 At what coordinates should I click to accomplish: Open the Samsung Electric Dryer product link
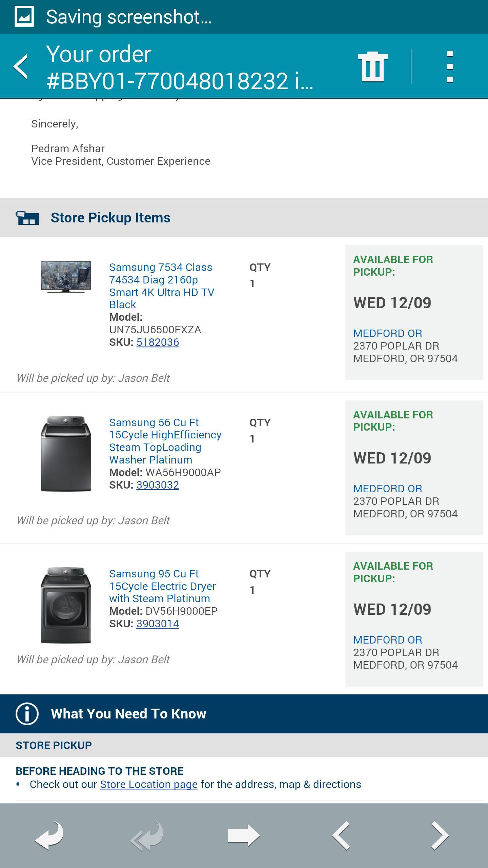[162, 586]
